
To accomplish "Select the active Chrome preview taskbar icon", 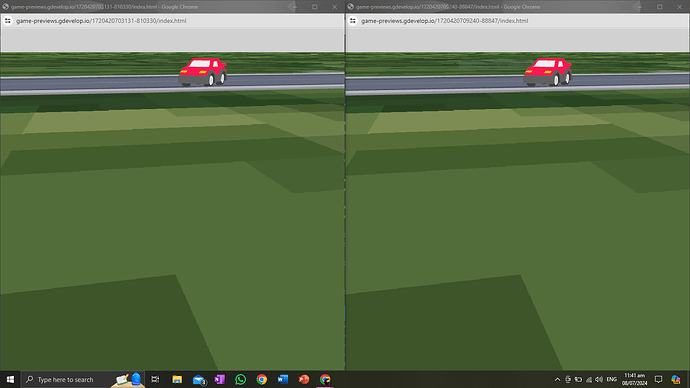I will click(x=325, y=379).
